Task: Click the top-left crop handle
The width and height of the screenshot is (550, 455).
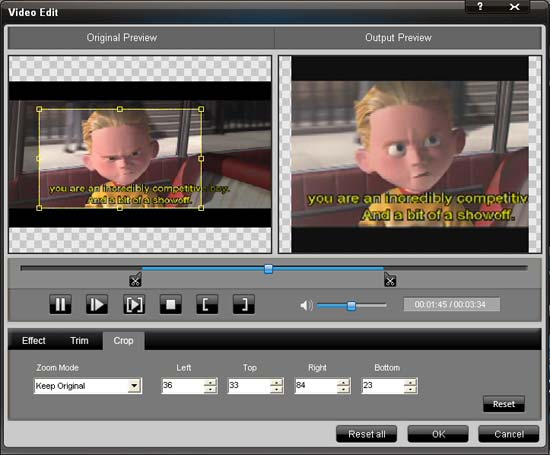Action: tap(39, 109)
